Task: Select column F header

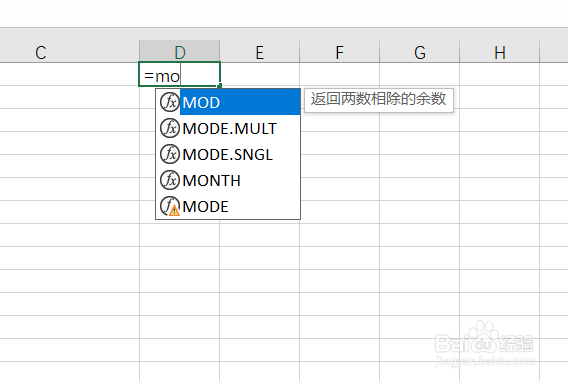Action: (x=339, y=51)
